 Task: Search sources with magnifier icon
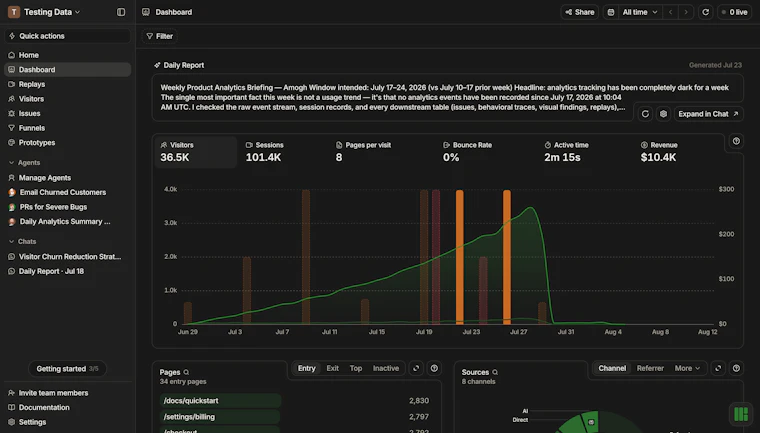coord(495,372)
